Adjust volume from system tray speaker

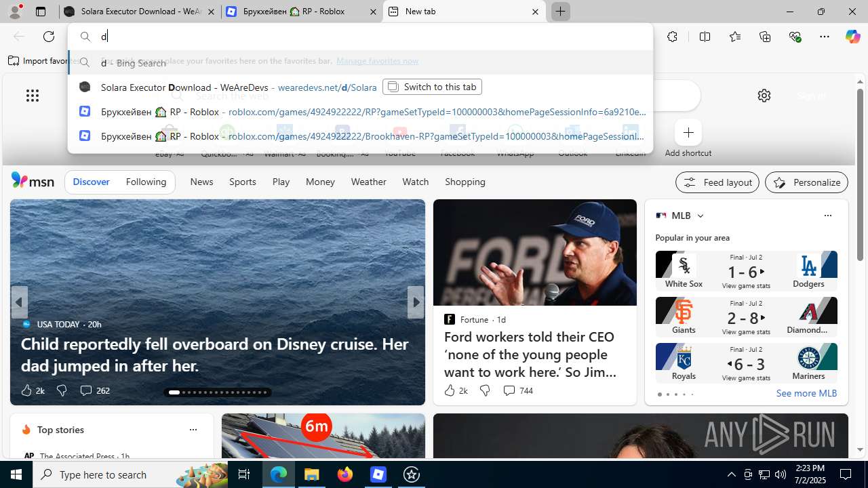pyautogui.click(x=781, y=474)
